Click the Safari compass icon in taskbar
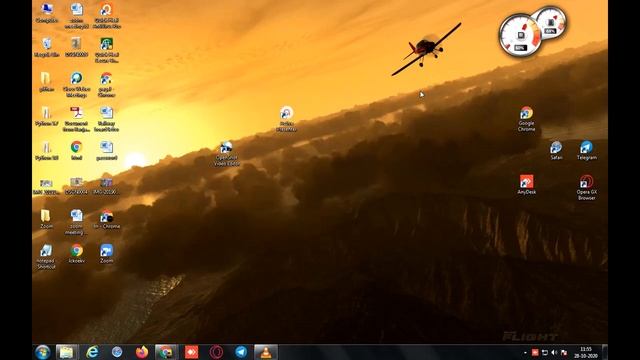 [x=117, y=352]
